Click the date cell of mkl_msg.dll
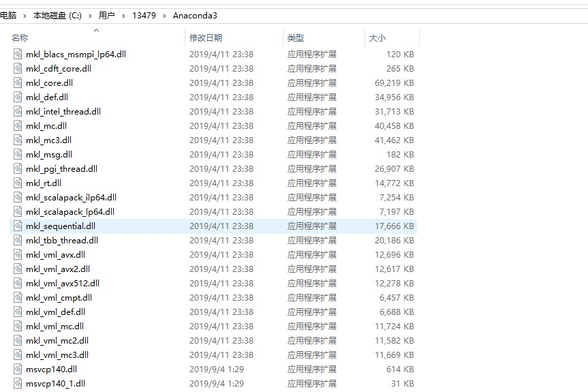The width and height of the screenshot is (588, 392). (221, 155)
